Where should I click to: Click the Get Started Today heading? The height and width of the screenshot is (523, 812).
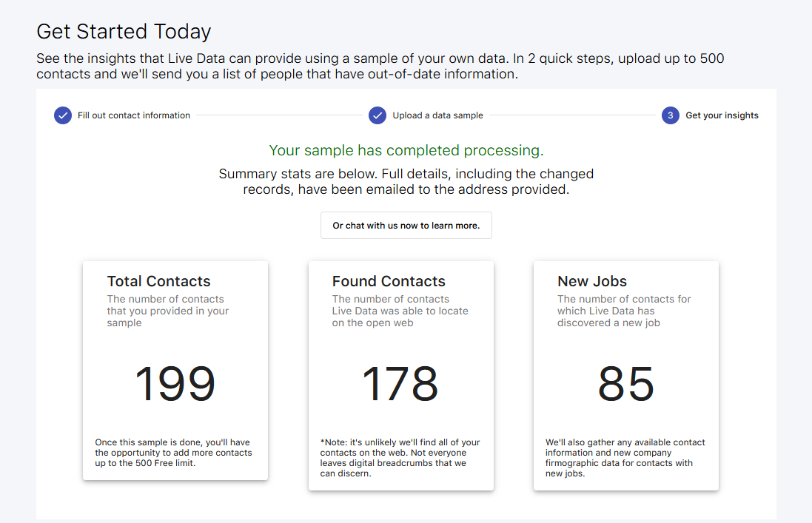(124, 32)
